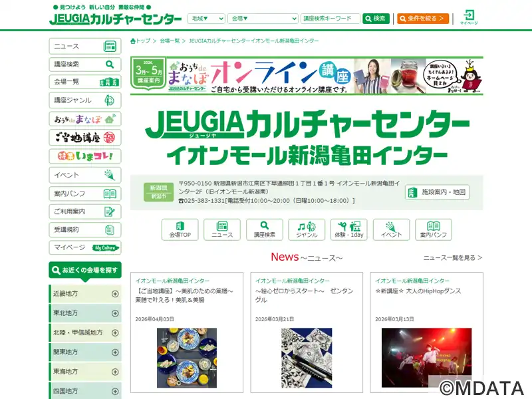
Task: Open 特集いまコレ! sidebar banner
Action: [85, 156]
